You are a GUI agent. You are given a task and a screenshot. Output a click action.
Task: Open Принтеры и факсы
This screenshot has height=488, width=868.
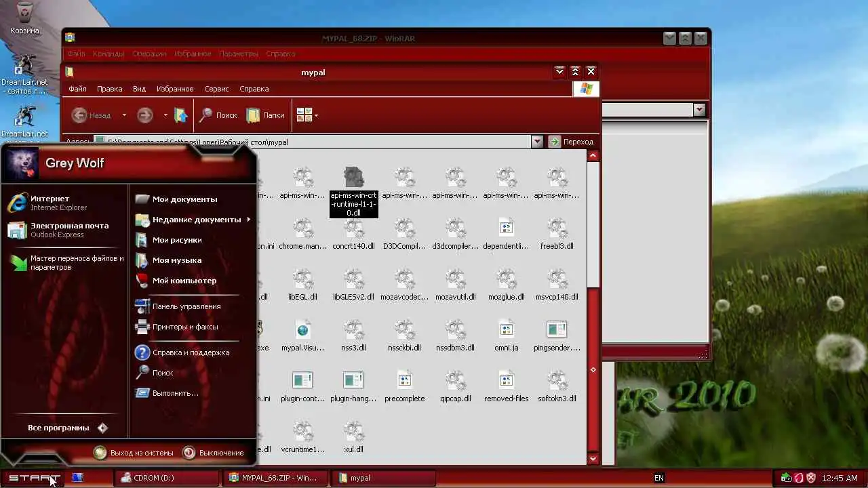tap(176, 327)
